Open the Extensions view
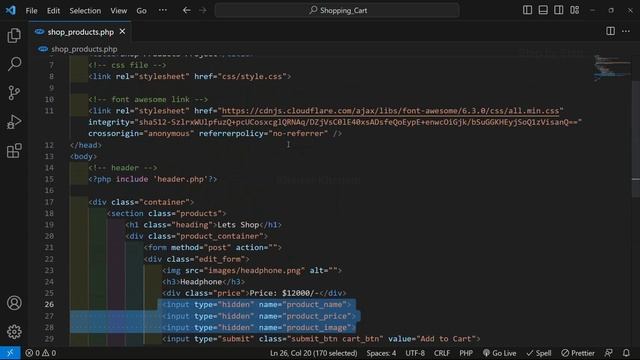The image size is (640, 360). (14, 151)
